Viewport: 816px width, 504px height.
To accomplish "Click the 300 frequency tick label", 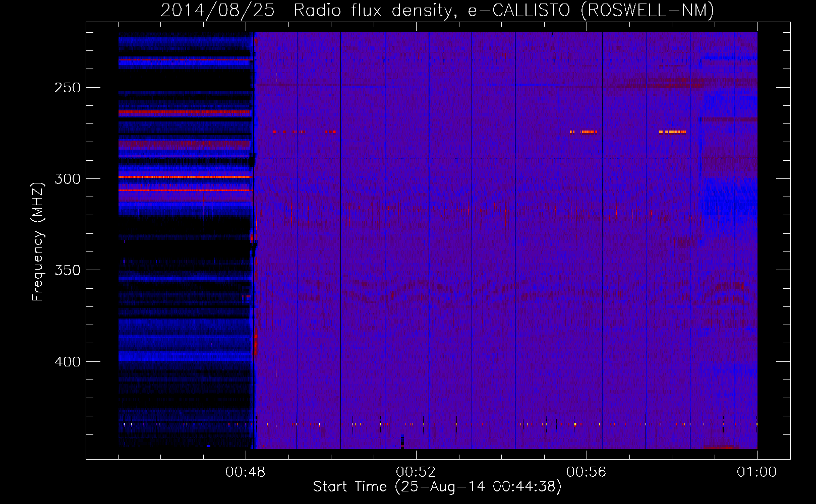I will tap(68, 179).
